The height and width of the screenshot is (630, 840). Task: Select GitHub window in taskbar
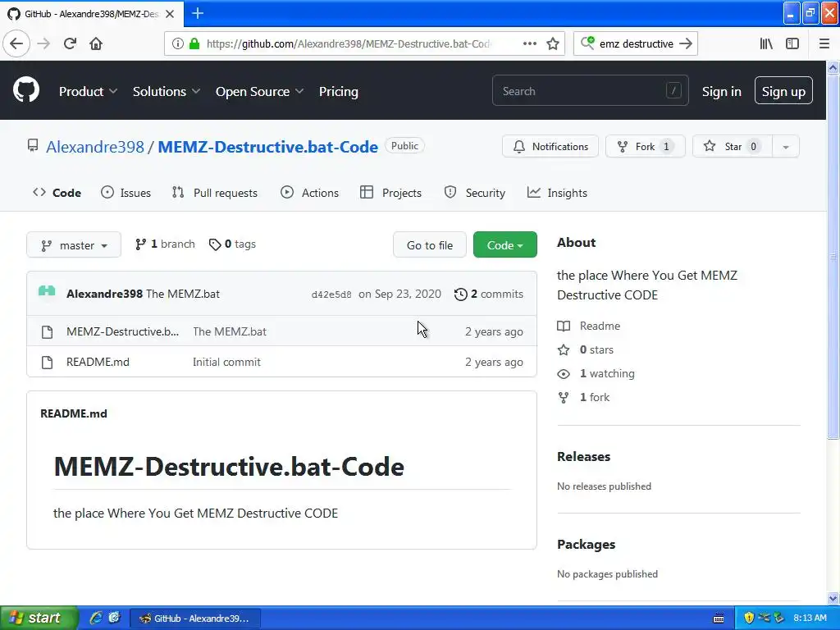pos(195,619)
